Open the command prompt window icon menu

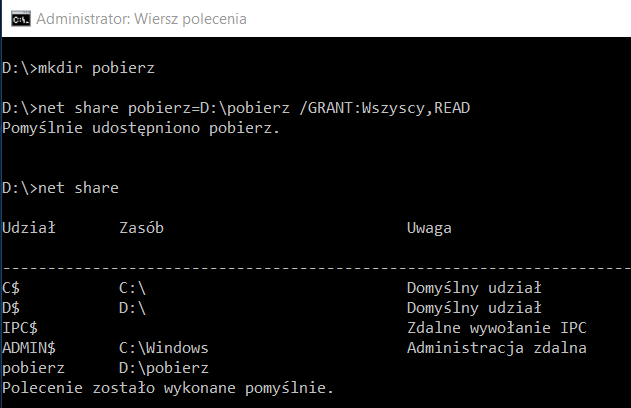[21, 19]
